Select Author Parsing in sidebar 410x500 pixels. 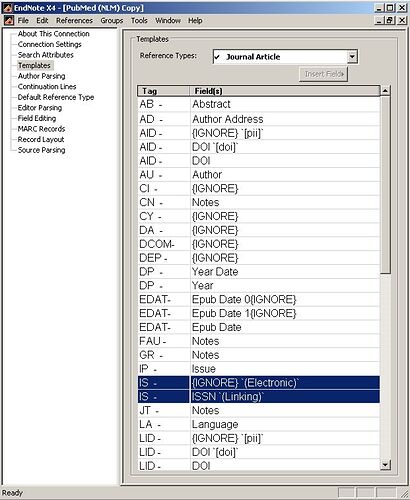point(42,76)
